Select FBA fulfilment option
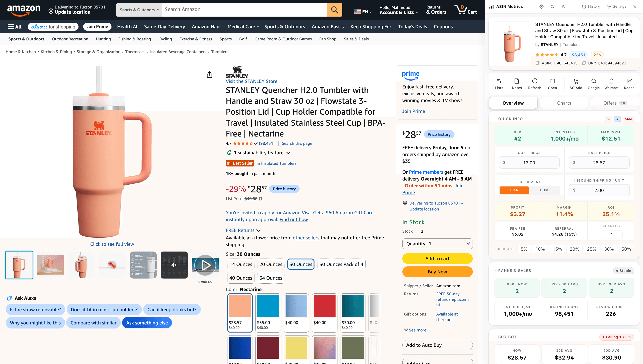The image size is (643, 364). [x=514, y=190]
